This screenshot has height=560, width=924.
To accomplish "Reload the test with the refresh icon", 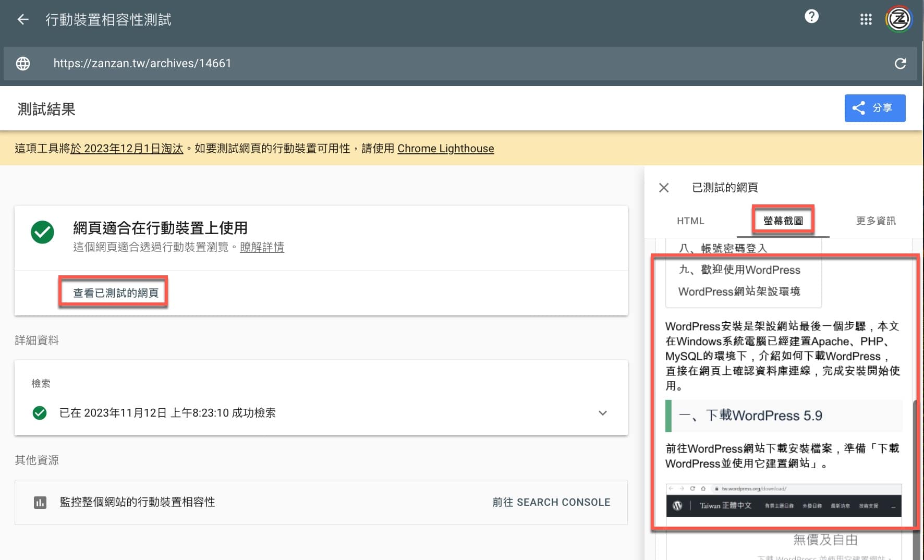I will 900,64.
